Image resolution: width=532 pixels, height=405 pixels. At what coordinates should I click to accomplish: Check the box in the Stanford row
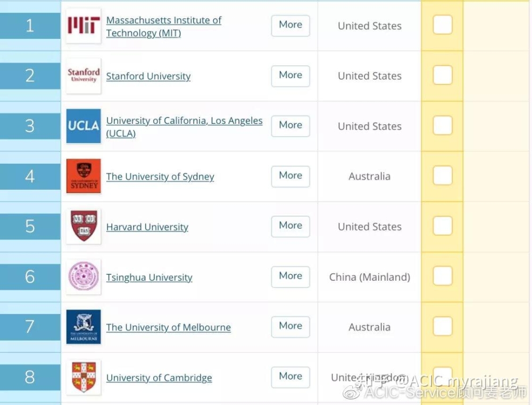tap(443, 75)
